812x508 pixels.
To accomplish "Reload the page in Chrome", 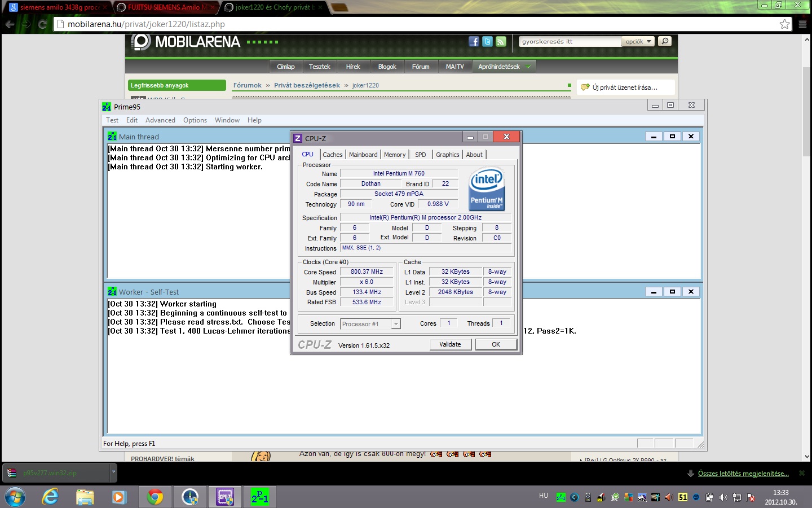I will [x=42, y=24].
